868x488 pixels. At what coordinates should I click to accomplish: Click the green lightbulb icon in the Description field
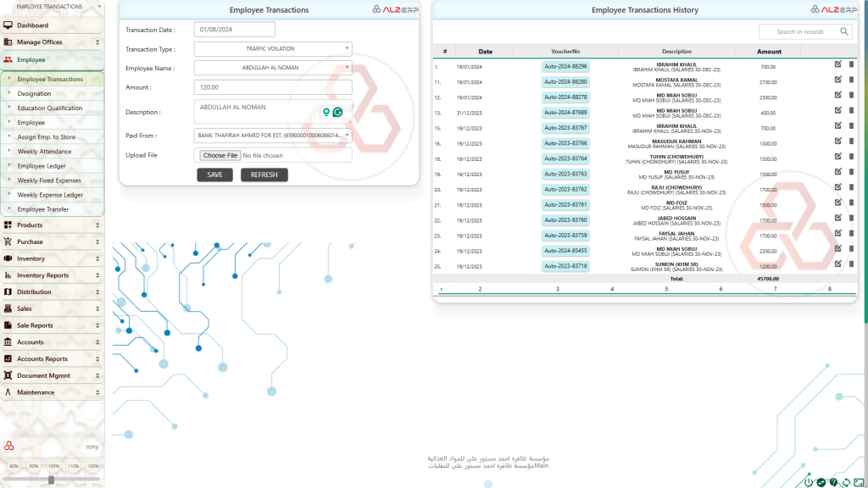click(x=326, y=113)
